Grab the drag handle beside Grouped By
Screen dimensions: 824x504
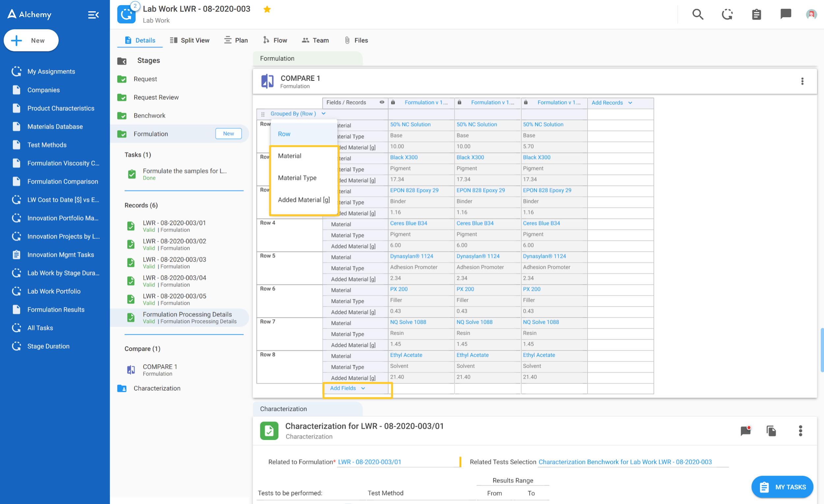(x=263, y=114)
